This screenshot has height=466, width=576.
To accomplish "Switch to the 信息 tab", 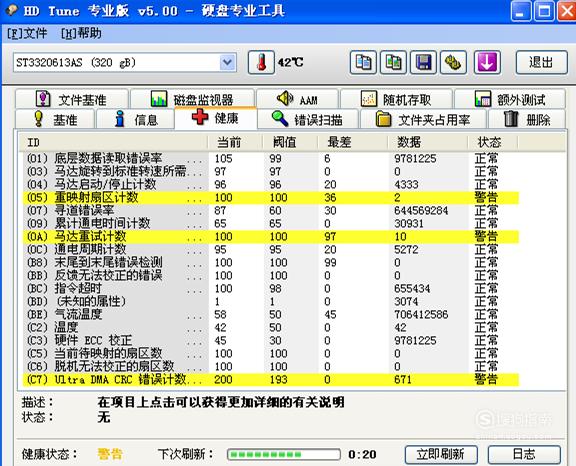I will coord(136,119).
